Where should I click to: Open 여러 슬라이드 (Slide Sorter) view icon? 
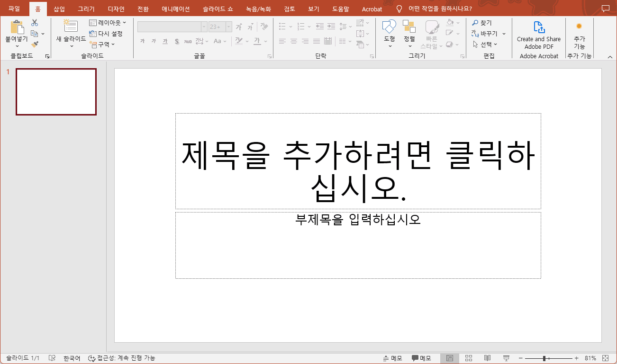tap(469, 358)
